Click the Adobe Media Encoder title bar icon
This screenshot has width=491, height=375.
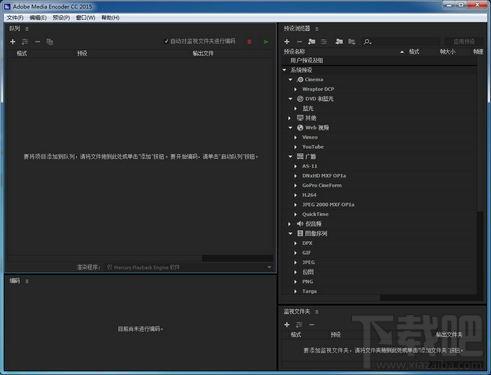pos(7,6)
